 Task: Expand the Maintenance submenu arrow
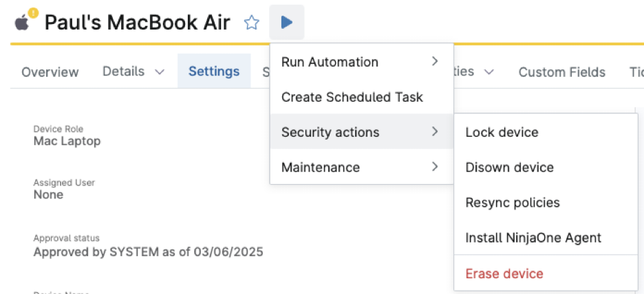pos(434,167)
